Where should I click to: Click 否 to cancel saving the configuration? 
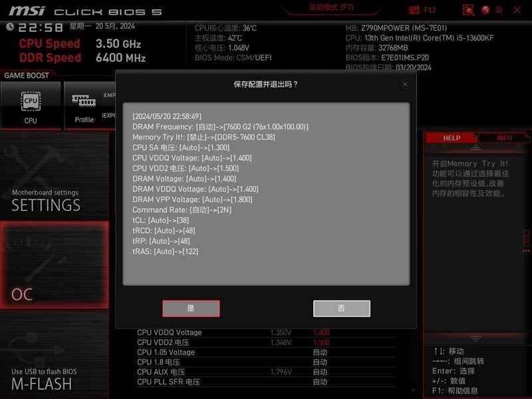pyautogui.click(x=340, y=308)
